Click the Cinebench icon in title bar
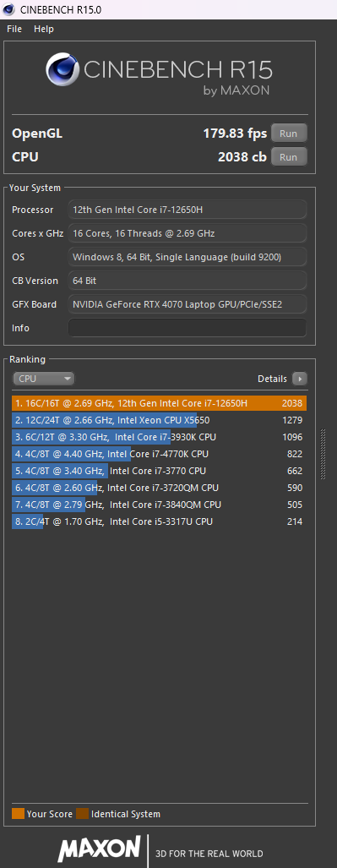 coord(8,8)
